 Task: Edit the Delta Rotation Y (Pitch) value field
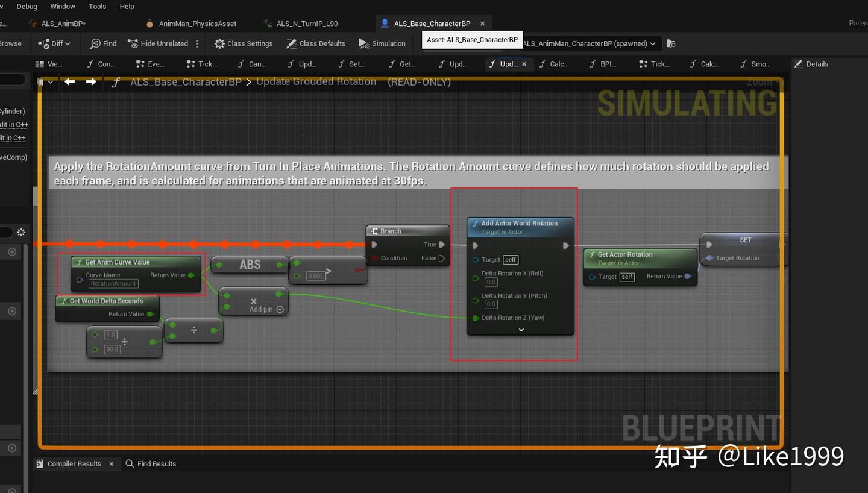(491, 304)
